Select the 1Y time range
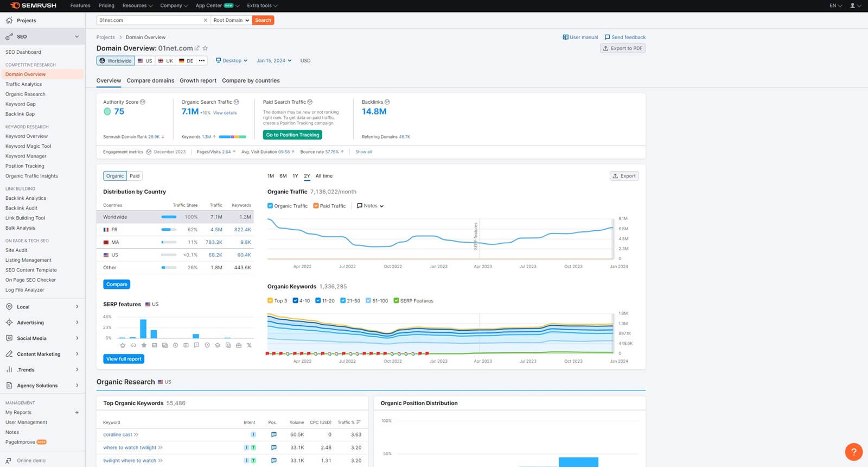The image size is (868, 467). point(295,176)
